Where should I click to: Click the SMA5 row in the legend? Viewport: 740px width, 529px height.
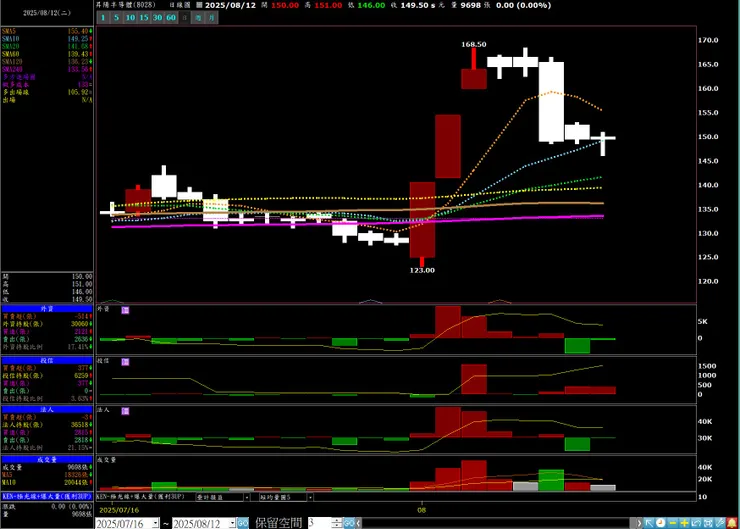tap(47, 31)
